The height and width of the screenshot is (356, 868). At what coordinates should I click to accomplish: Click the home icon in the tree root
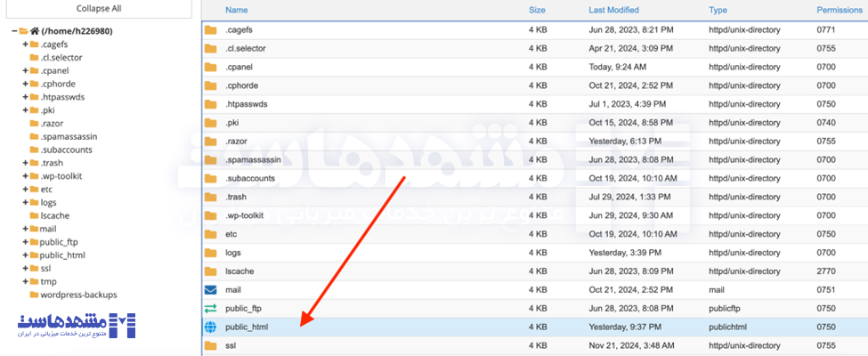tap(35, 31)
